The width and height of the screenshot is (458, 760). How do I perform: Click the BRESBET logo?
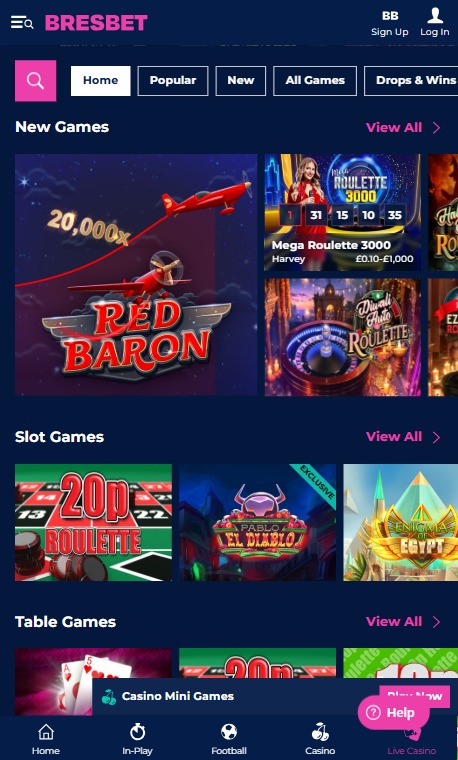tap(96, 22)
